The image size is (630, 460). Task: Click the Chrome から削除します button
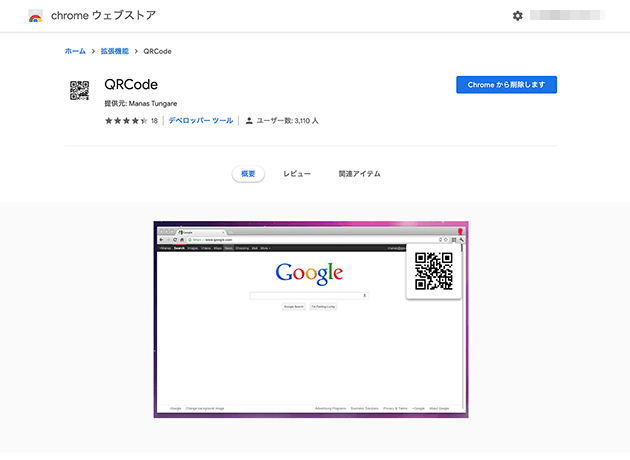[x=506, y=85]
